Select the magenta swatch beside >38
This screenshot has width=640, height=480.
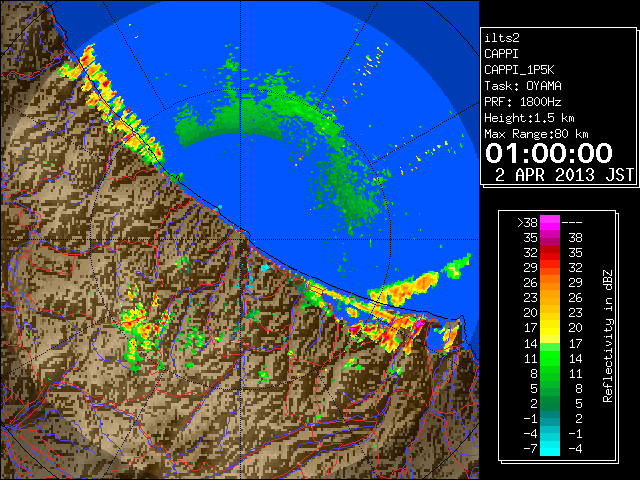(550, 223)
